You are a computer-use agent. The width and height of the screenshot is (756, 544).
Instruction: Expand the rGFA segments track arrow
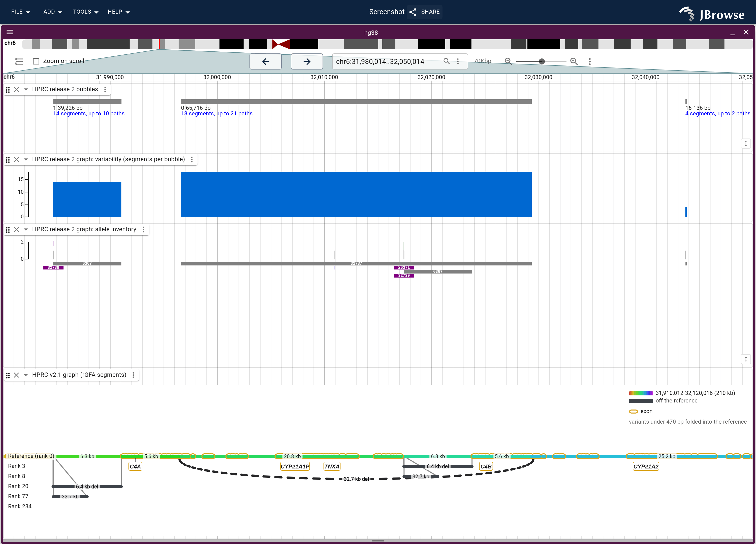pyautogui.click(x=26, y=375)
